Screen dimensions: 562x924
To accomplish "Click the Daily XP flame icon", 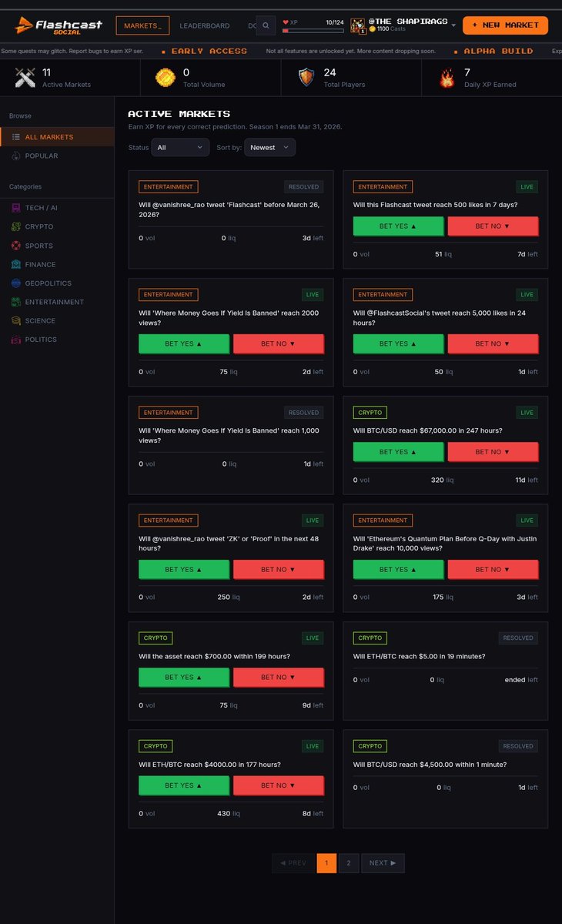I will [x=447, y=77].
